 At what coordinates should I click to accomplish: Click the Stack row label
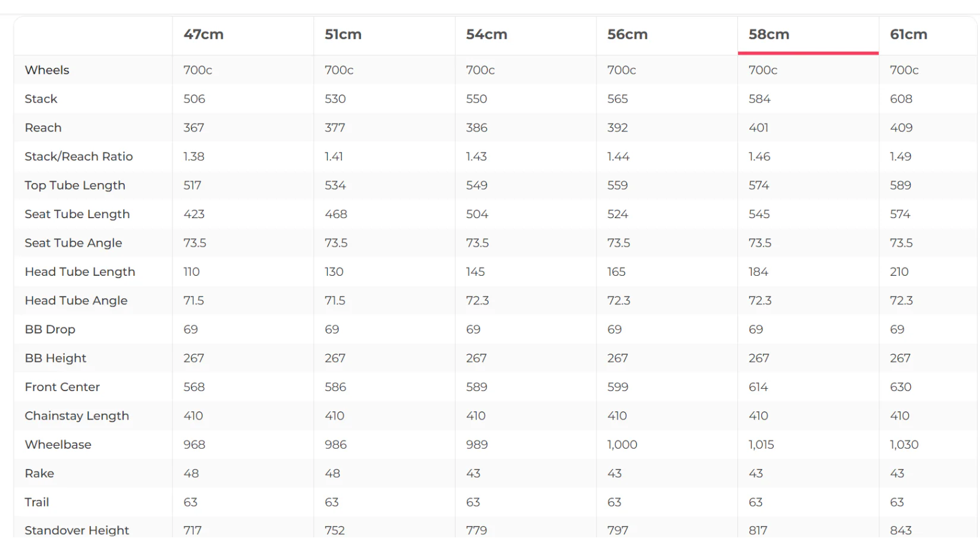(41, 99)
